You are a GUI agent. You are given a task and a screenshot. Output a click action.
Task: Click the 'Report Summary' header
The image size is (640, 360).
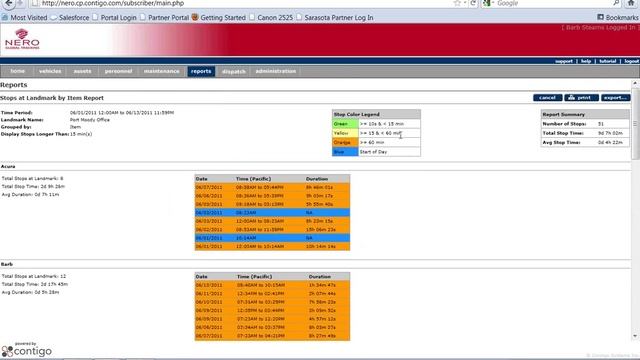click(563, 114)
